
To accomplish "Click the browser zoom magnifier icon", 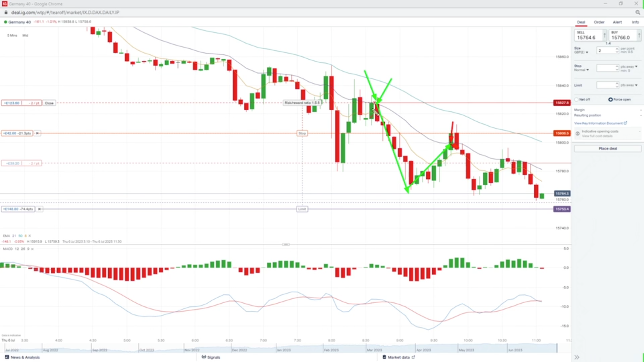I will click(x=637, y=12).
